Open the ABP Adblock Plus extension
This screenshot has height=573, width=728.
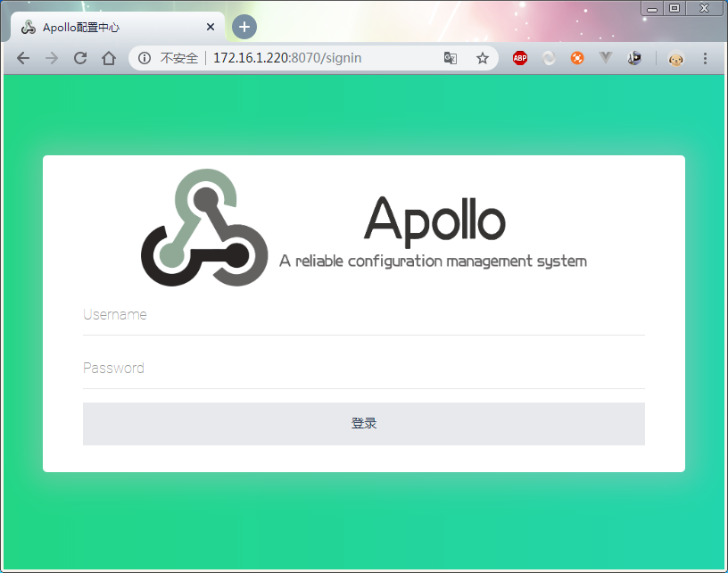point(520,58)
